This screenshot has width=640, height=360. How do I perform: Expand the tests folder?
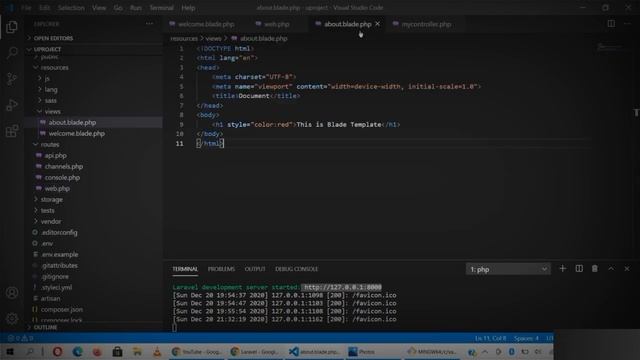[47, 211]
